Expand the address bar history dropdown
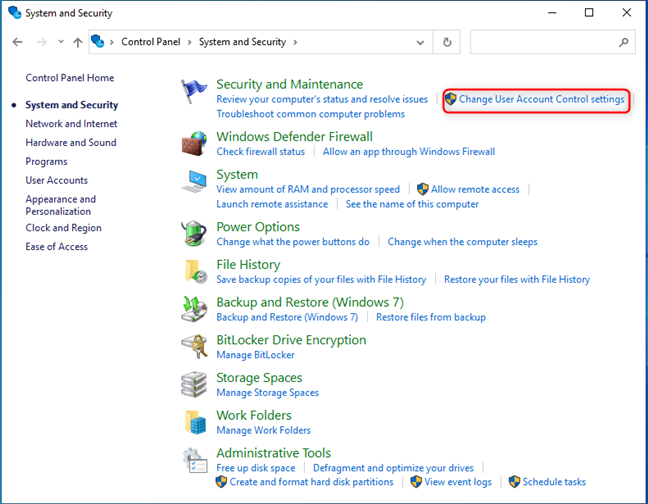The image size is (648, 504). click(420, 42)
